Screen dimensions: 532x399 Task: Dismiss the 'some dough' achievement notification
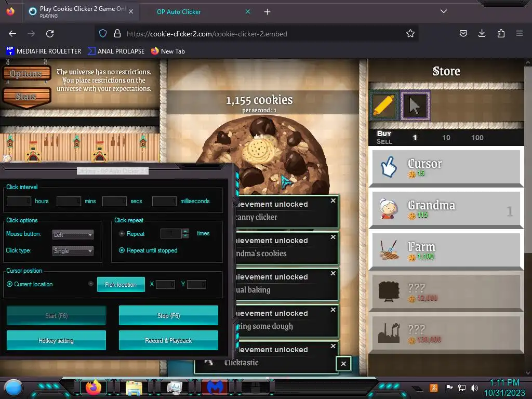click(x=333, y=310)
